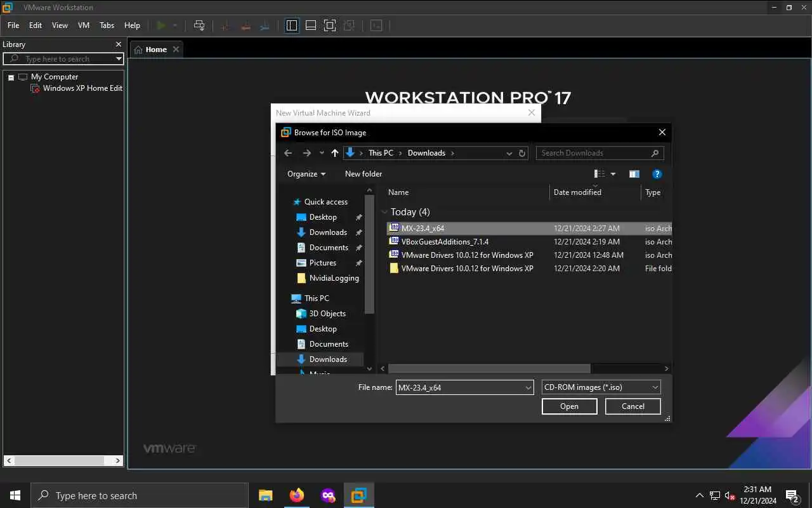The image size is (812, 508).
Task: Open the File menu
Action: (x=13, y=25)
